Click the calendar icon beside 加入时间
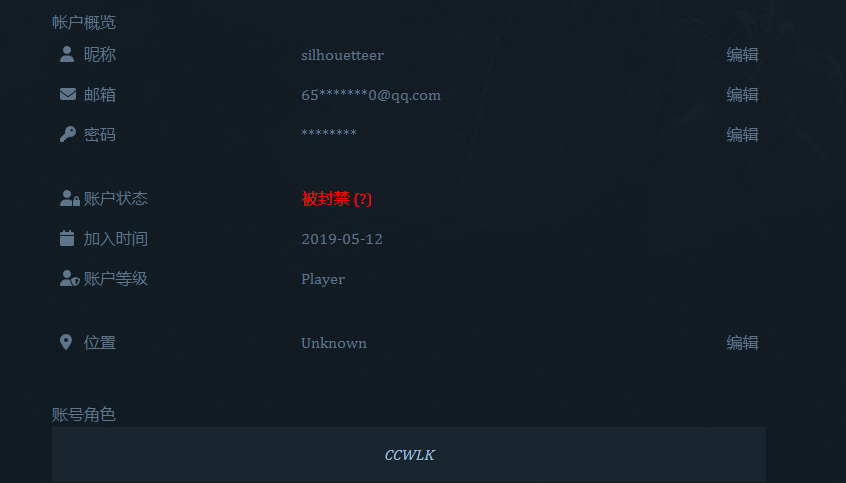 click(67, 238)
